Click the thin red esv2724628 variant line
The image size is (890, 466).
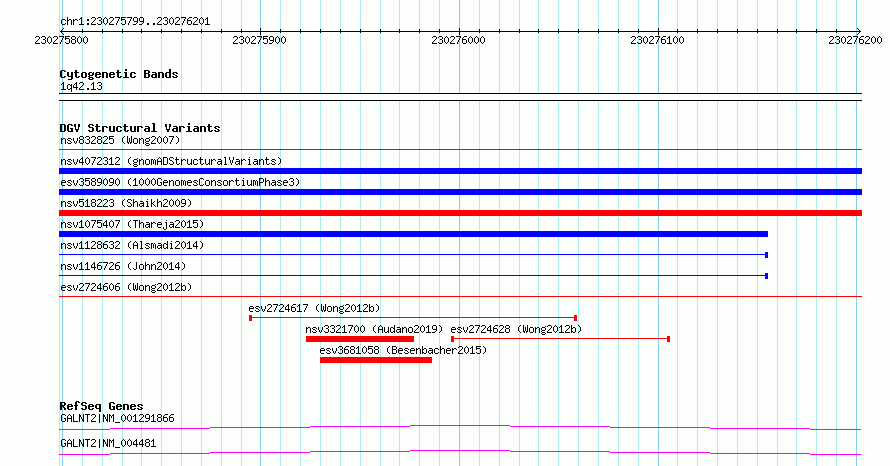pos(561,339)
